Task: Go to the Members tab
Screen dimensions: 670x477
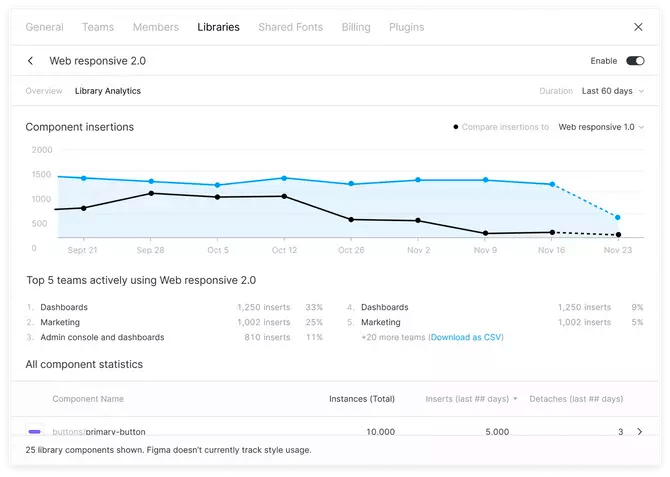Action: tap(155, 27)
